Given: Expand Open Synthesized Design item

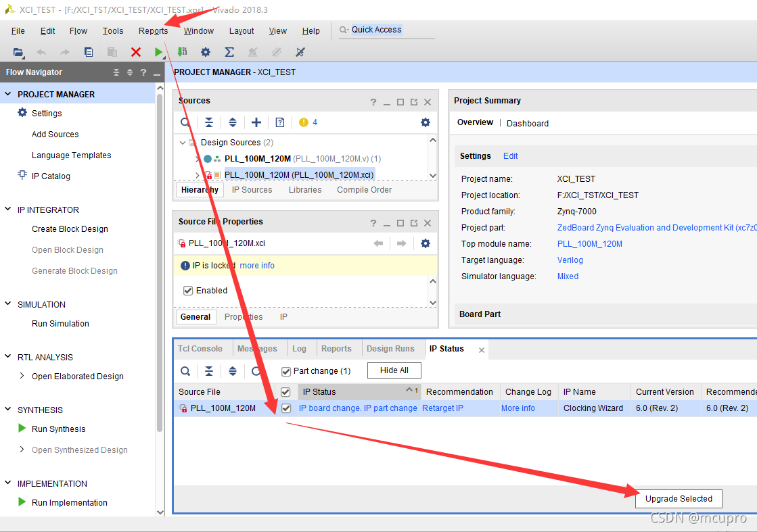Looking at the screenshot, I should pos(22,450).
